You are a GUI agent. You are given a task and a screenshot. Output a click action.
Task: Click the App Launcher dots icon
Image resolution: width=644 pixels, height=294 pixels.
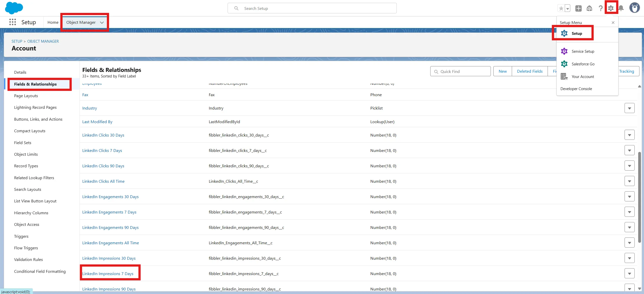tap(12, 22)
